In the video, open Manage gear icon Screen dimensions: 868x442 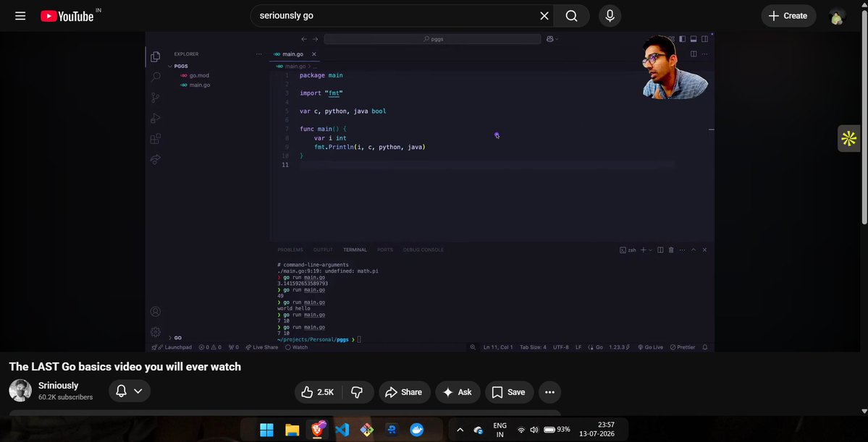coord(156,331)
